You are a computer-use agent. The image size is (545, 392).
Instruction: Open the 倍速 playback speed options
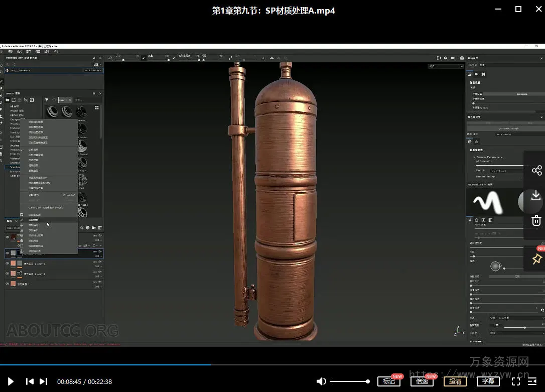(422, 381)
